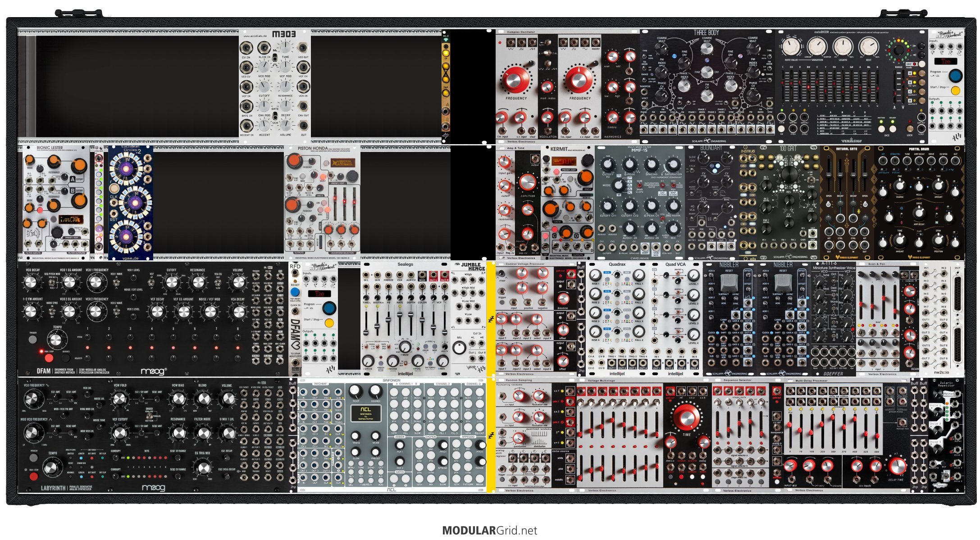
Task: Click the Jumble Henge Mix knob
Action: pyautogui.click(x=459, y=348)
